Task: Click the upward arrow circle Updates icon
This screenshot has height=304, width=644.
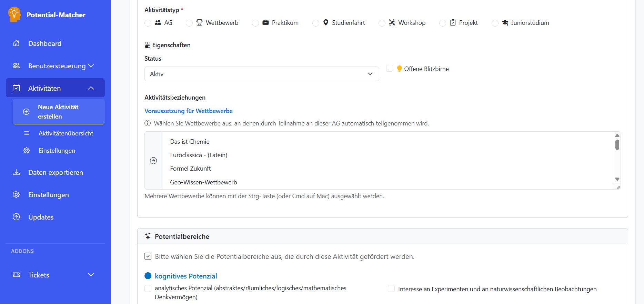Action: (x=16, y=217)
